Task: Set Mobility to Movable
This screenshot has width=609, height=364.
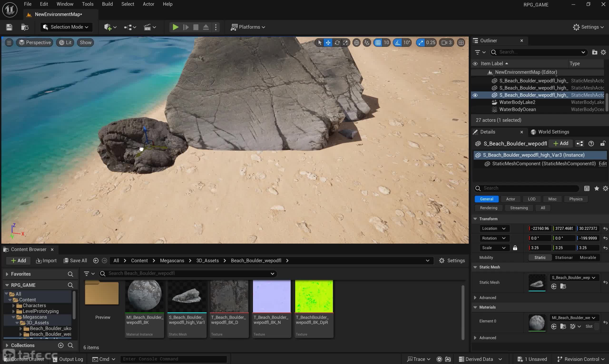Action: tap(588, 257)
